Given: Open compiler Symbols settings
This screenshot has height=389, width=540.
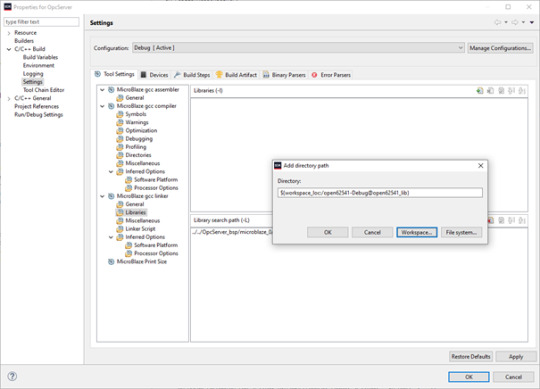Looking at the screenshot, I should click(136, 114).
